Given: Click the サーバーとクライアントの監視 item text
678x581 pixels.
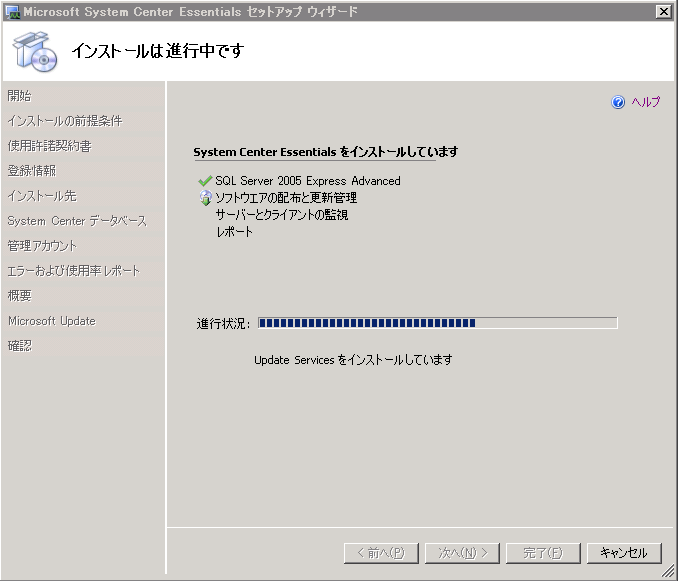Looking at the screenshot, I should pos(282,214).
